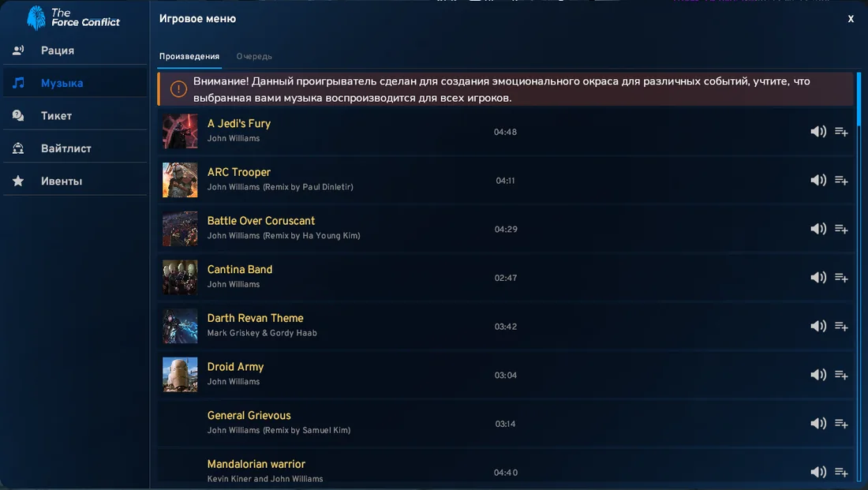Click the Droid Army album thumbnail

pyautogui.click(x=180, y=375)
